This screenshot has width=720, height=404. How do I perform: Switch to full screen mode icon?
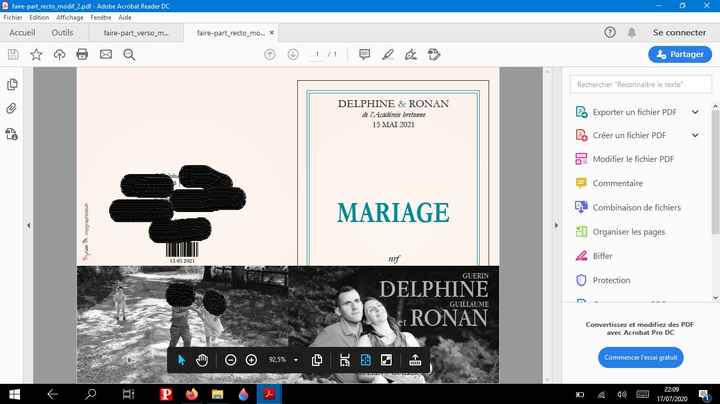[x=387, y=360]
